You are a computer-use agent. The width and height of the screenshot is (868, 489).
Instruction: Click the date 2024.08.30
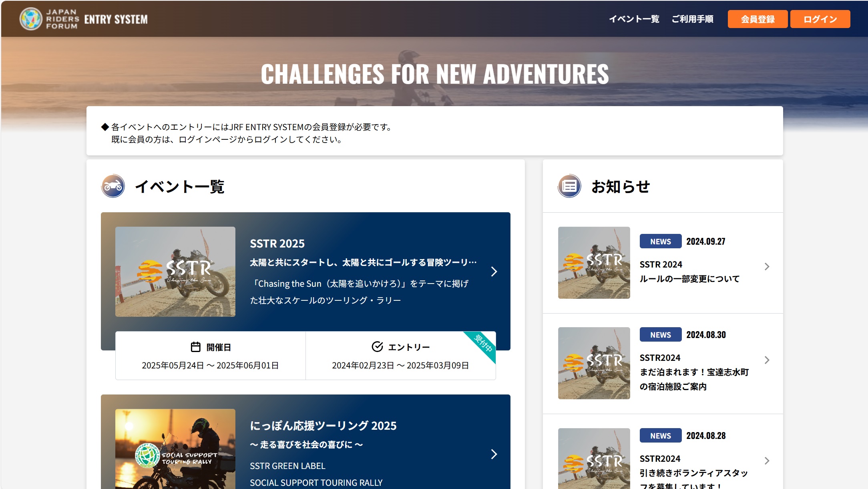coord(706,335)
